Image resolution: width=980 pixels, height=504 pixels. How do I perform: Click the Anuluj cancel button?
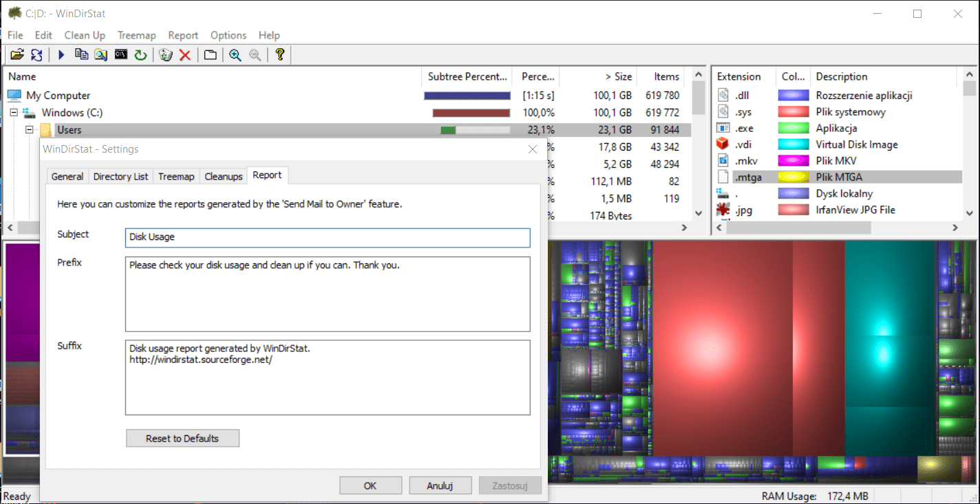tap(440, 485)
